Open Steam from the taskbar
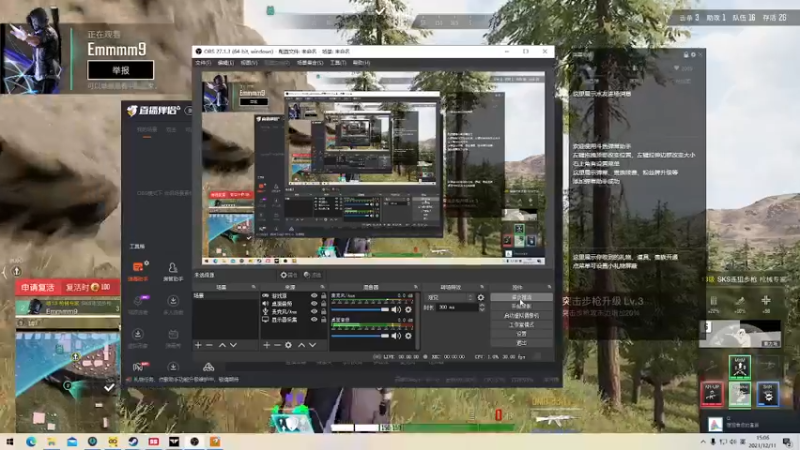The height and width of the screenshot is (450, 800). pyautogui.click(x=133, y=441)
